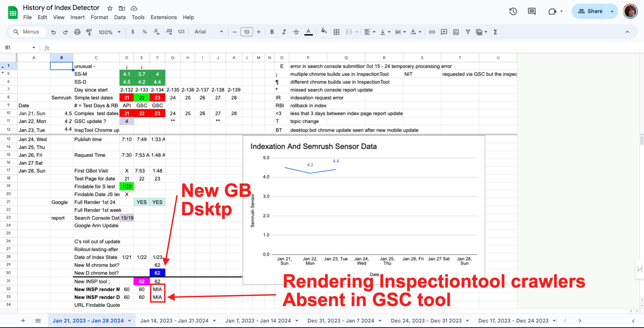Insert a chart
Image resolution: width=644 pixels, height=328 pixels.
(x=456, y=32)
